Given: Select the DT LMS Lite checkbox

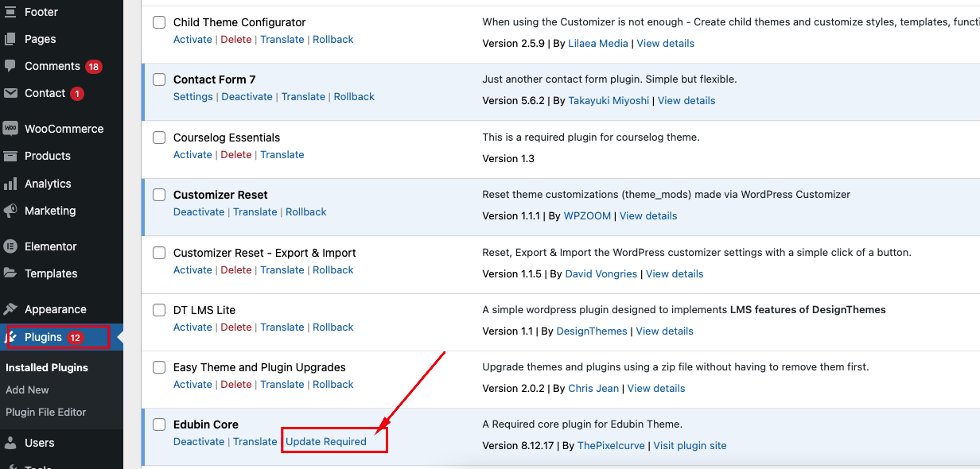Looking at the screenshot, I should (159, 310).
